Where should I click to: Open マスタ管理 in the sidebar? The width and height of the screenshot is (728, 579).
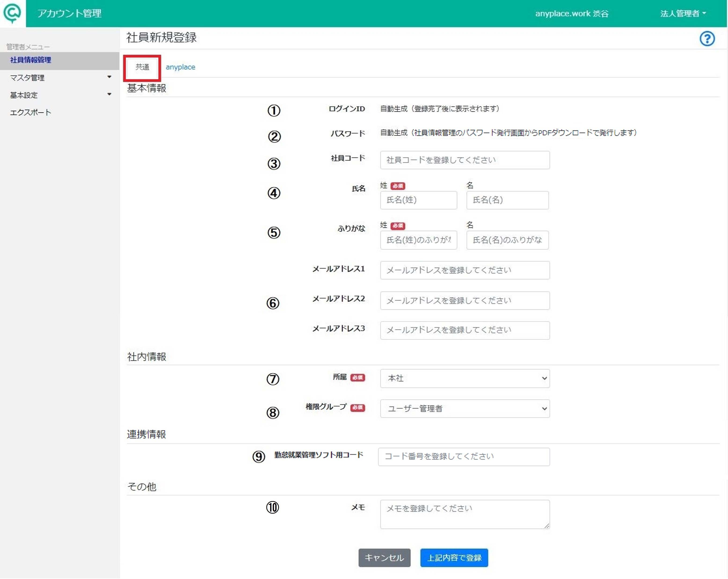click(x=27, y=78)
